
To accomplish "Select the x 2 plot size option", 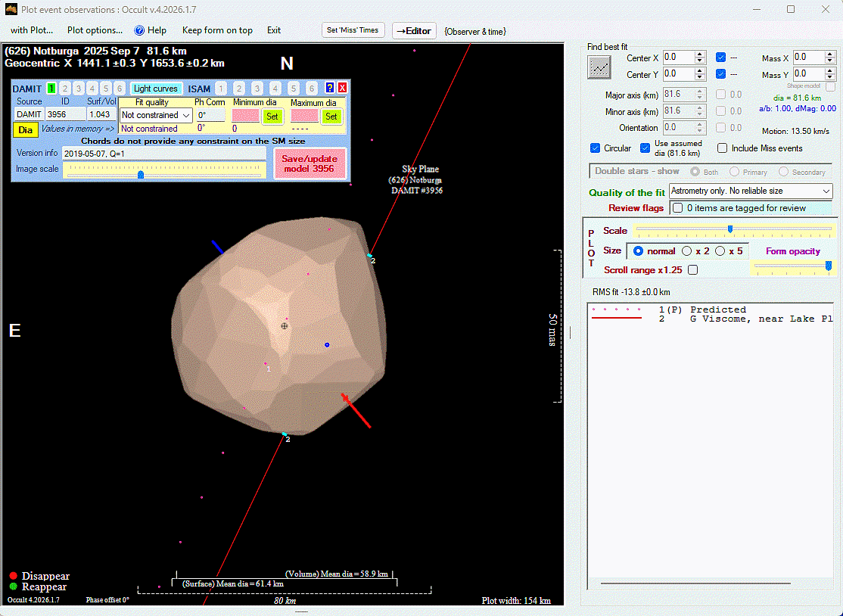I will (687, 251).
